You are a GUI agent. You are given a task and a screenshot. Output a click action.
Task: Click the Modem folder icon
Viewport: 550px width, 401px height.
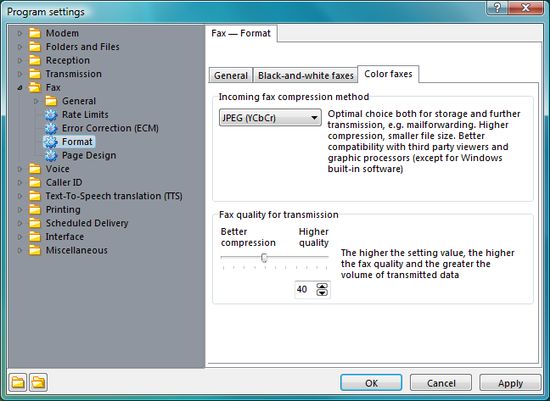(34, 33)
